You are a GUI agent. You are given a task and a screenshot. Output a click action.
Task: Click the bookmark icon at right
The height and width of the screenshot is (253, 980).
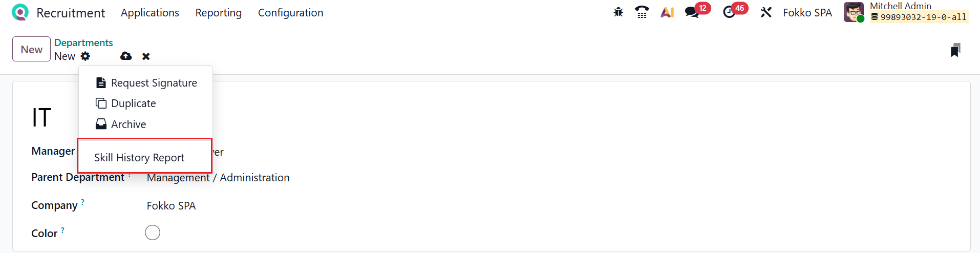pyautogui.click(x=955, y=50)
